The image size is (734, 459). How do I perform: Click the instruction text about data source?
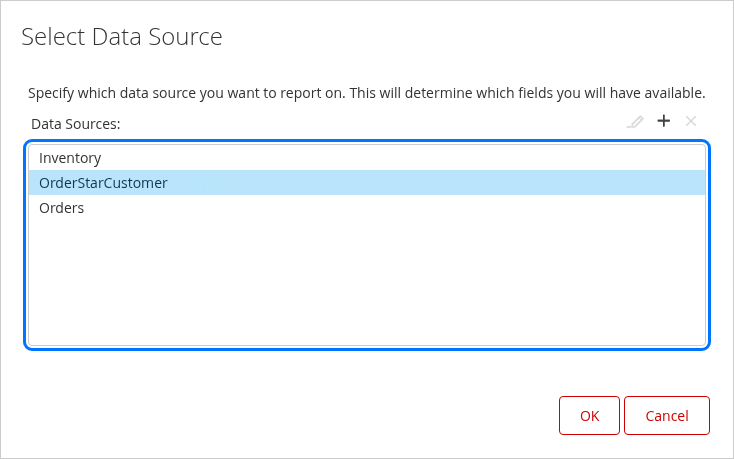(366, 93)
